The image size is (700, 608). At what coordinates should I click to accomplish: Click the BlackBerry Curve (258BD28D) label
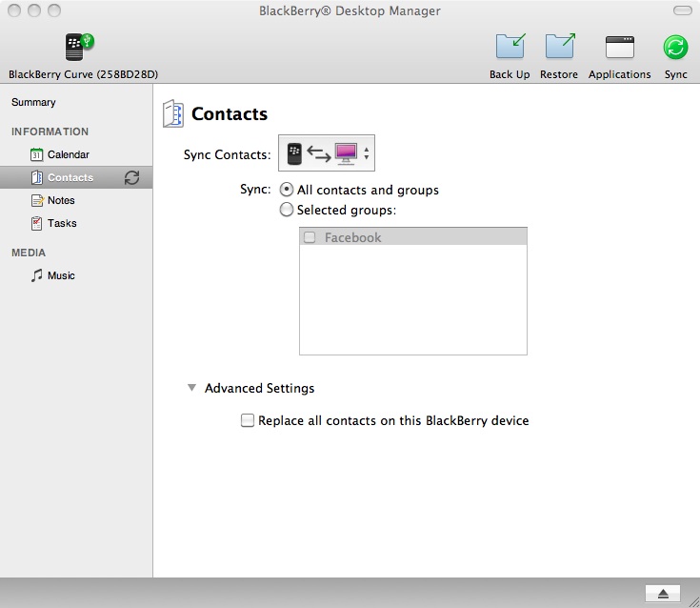pos(84,74)
